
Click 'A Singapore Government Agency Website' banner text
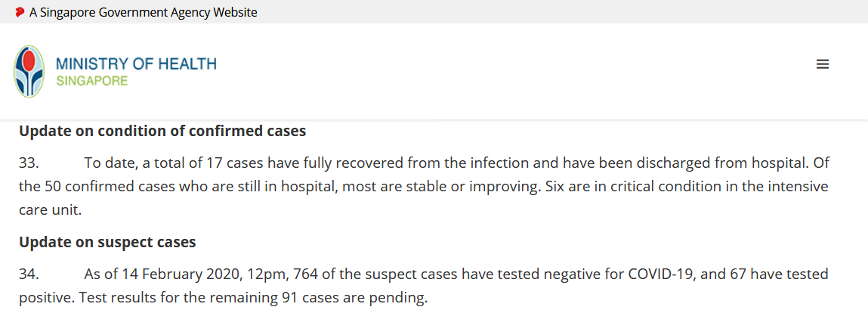click(x=144, y=12)
